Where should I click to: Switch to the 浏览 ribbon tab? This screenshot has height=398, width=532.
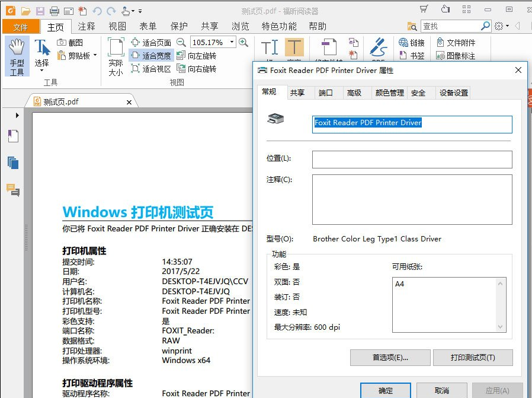(x=240, y=27)
